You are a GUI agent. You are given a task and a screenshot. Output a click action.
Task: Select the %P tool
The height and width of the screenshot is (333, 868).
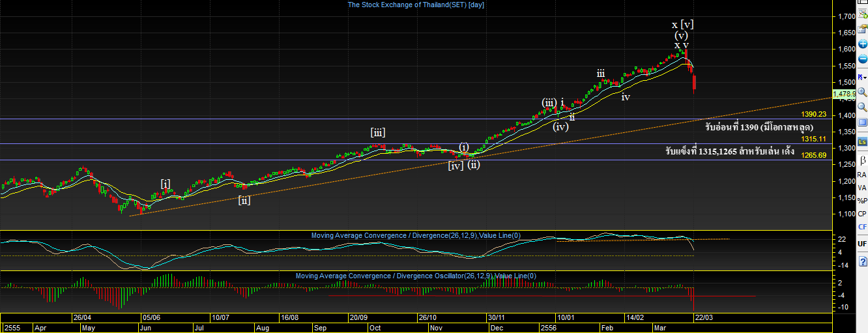pyautogui.click(x=862, y=201)
